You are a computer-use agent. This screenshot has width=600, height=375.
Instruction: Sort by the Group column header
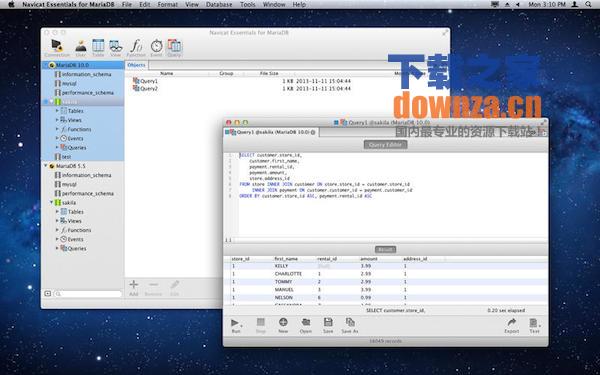pos(226,73)
